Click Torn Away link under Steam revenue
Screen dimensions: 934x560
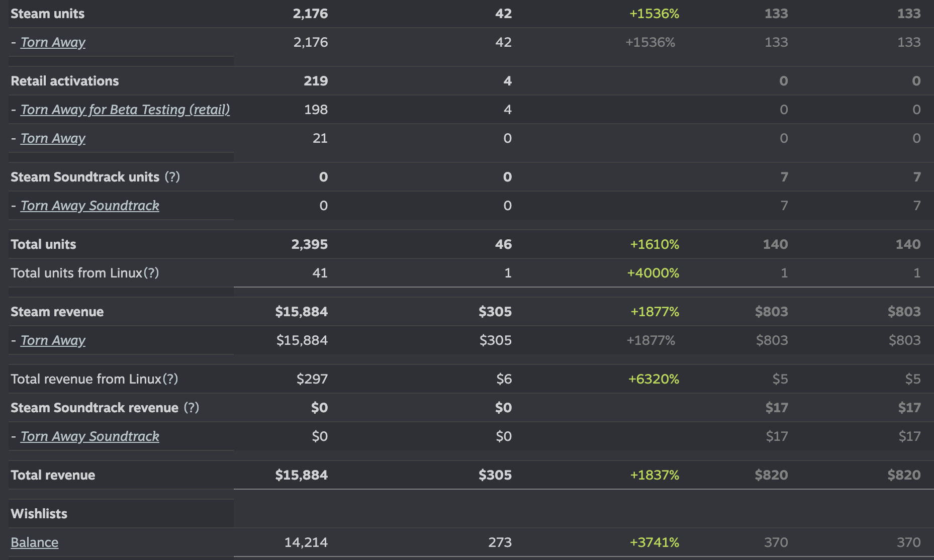pyautogui.click(x=53, y=340)
